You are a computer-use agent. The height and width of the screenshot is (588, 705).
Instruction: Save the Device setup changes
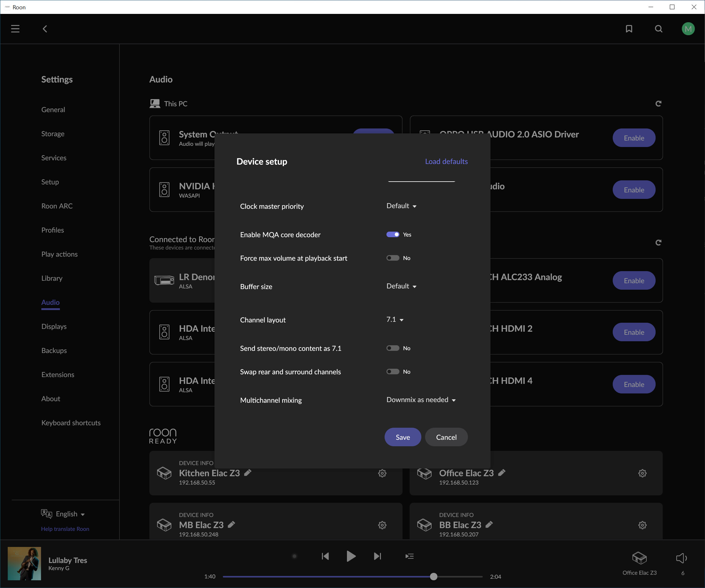coord(403,437)
